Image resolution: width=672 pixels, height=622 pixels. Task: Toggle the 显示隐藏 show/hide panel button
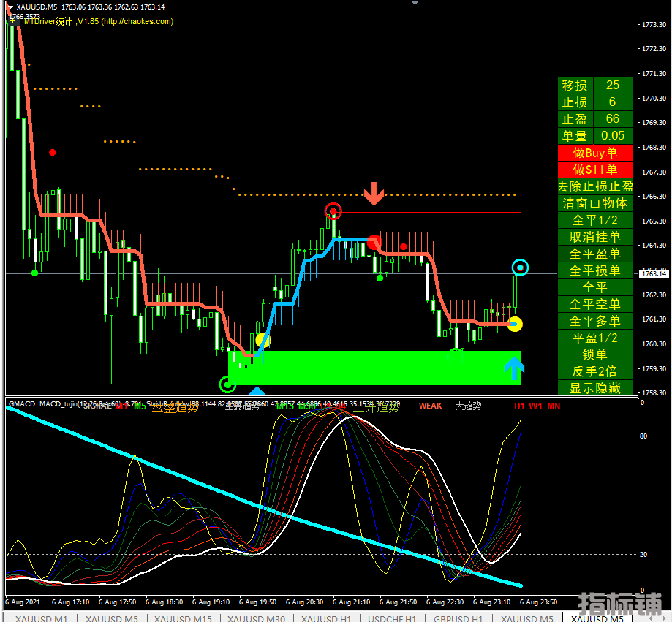(x=594, y=388)
